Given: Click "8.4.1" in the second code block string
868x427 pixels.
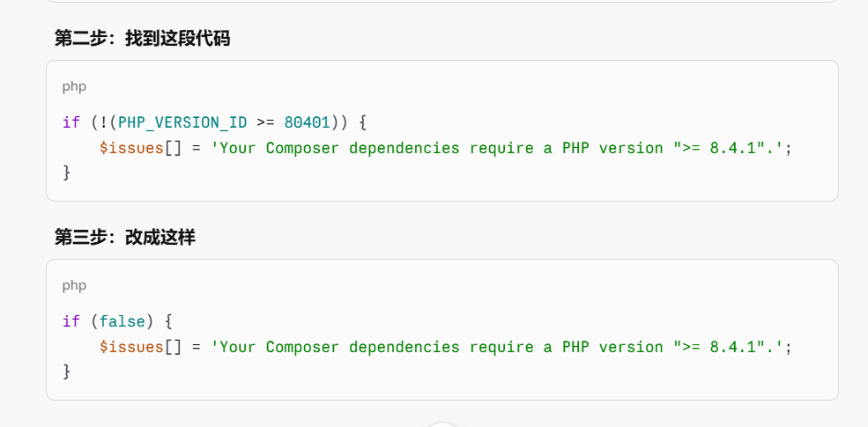Looking at the screenshot, I should 732,347.
